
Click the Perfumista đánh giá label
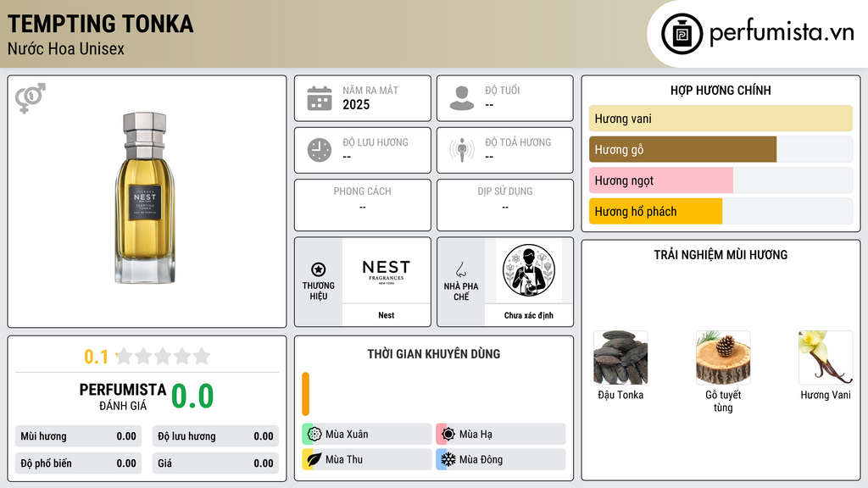click(123, 396)
